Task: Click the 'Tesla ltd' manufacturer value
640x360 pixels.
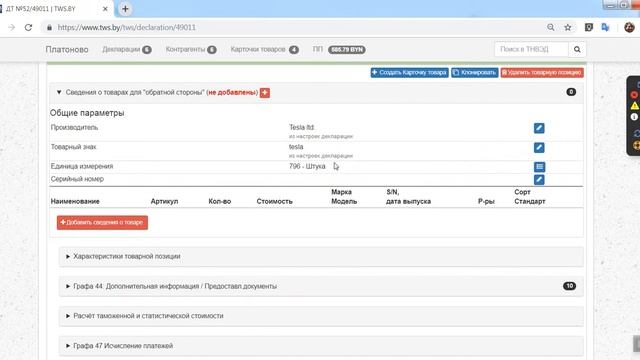Action: 302,127
